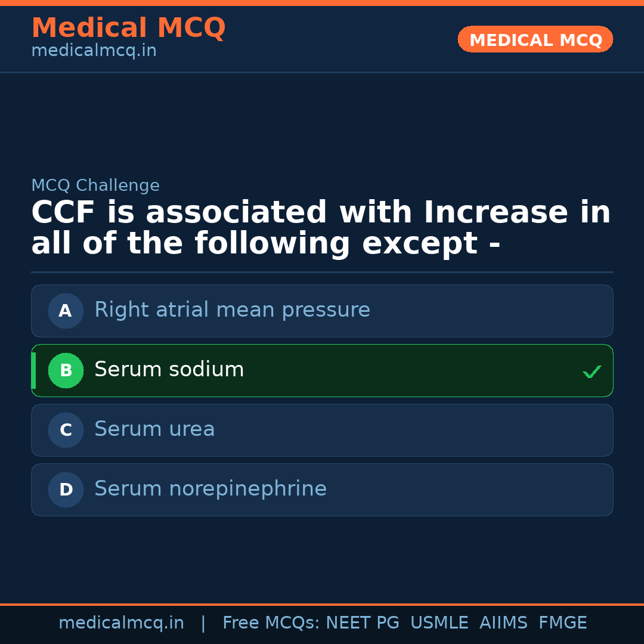644x644 pixels.
Task: Open the Medical MCQ header title
Action: point(128,28)
